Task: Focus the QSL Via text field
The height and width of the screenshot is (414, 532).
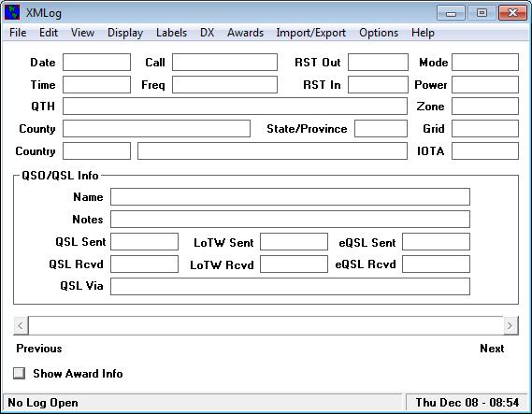Action: 290,287
